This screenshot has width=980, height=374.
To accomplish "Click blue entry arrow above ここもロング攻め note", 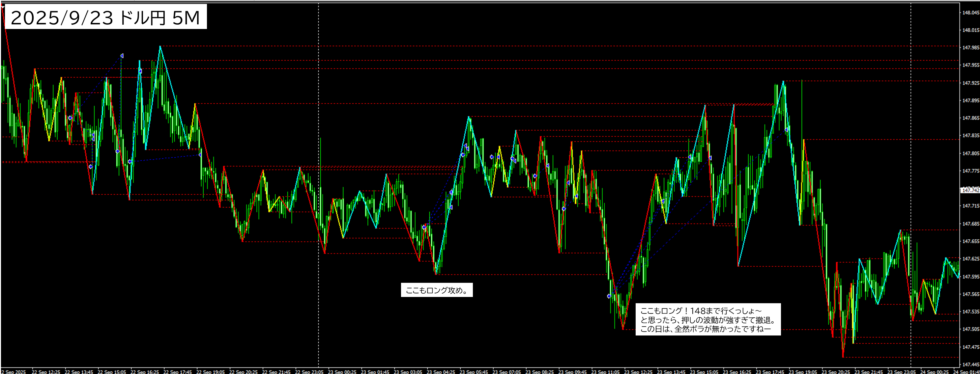I will [424, 227].
